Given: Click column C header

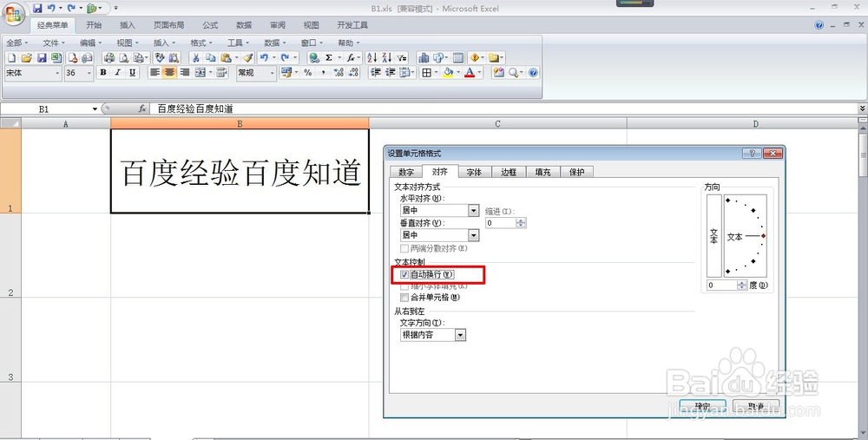Looking at the screenshot, I should click(497, 123).
